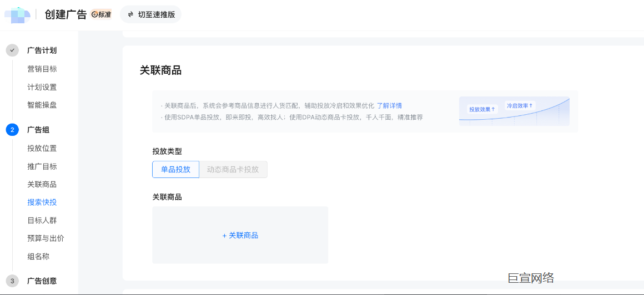
Task: Click the 投放效果 chart label
Action: point(482,109)
